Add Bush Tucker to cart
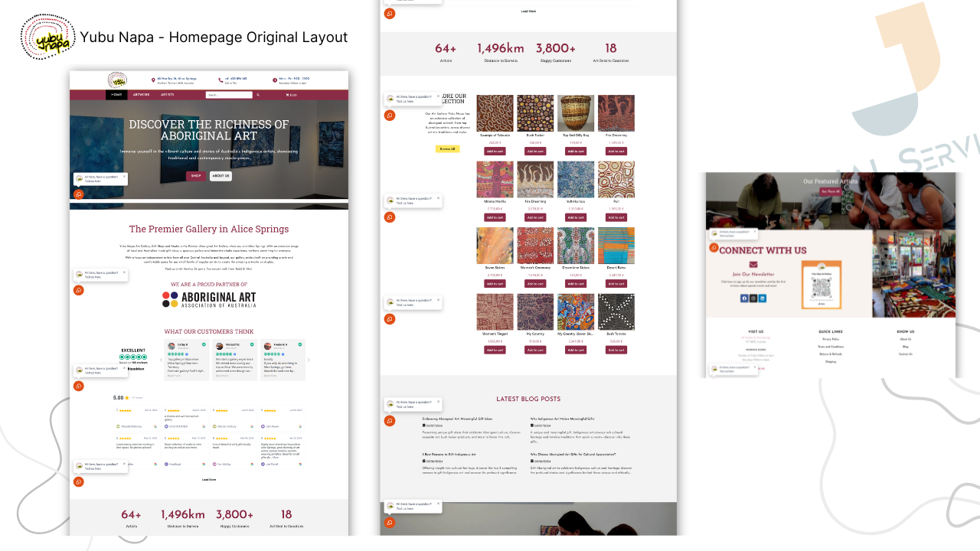This screenshot has height=551, width=980. [x=535, y=152]
